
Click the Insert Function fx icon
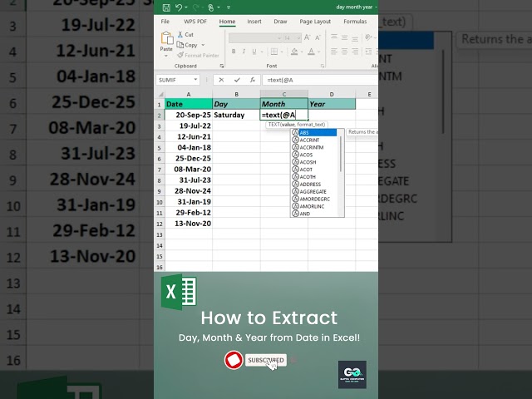coord(252,80)
